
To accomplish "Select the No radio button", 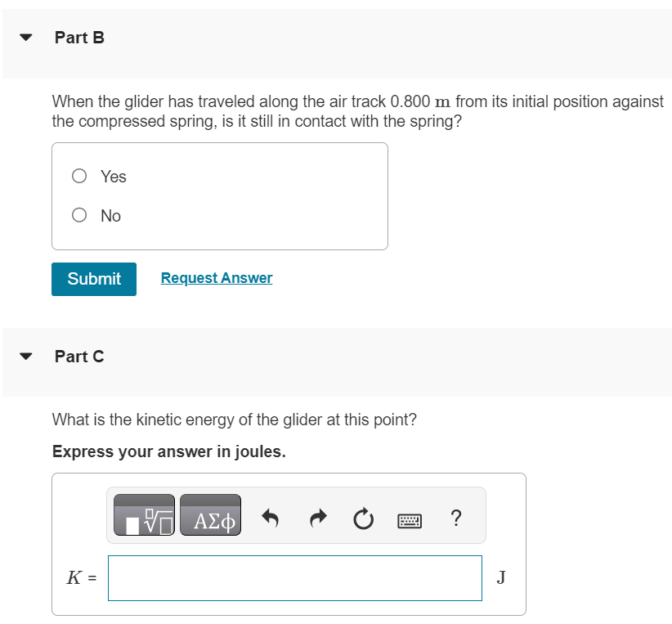I will (x=79, y=215).
